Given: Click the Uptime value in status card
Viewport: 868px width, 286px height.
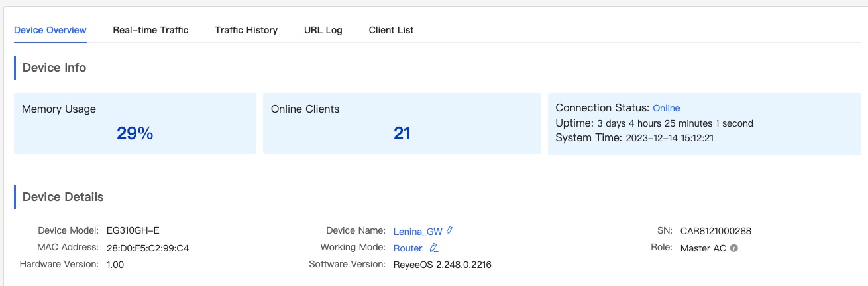Looking at the screenshot, I should [x=675, y=123].
